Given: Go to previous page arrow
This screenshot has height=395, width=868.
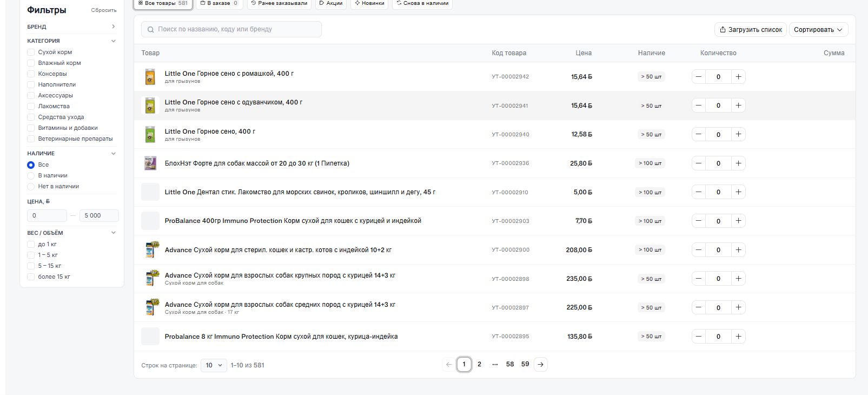Looking at the screenshot, I should (x=449, y=365).
